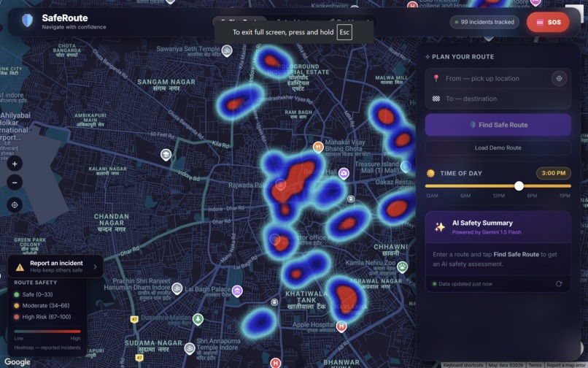588x368 pixels.
Task: Click Hanuman Dham Indore temple marker
Action: tap(177, 288)
